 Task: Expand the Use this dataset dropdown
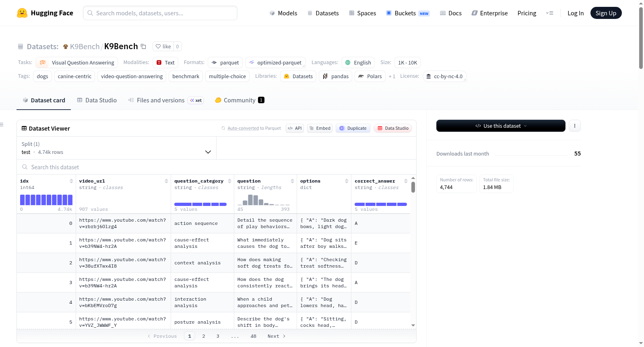501,126
